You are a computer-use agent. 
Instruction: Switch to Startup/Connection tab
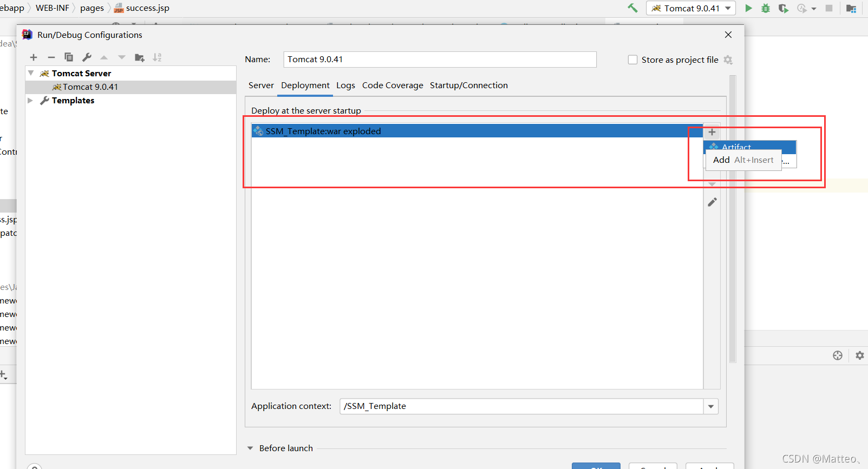click(469, 85)
